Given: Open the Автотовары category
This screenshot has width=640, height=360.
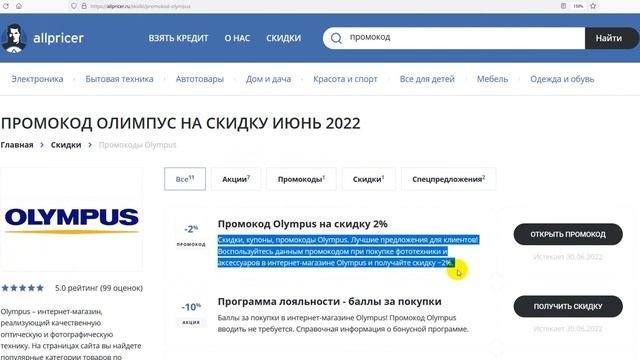Looking at the screenshot, I should [200, 79].
